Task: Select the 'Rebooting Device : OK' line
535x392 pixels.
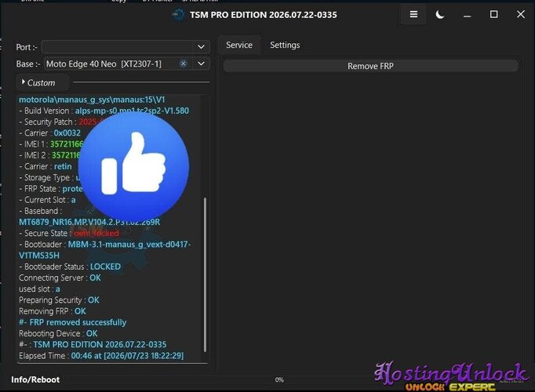Action: (58, 333)
